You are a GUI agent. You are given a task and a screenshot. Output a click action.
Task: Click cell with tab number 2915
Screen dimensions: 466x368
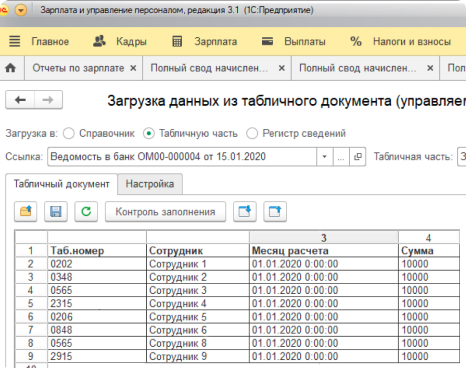coord(97,356)
